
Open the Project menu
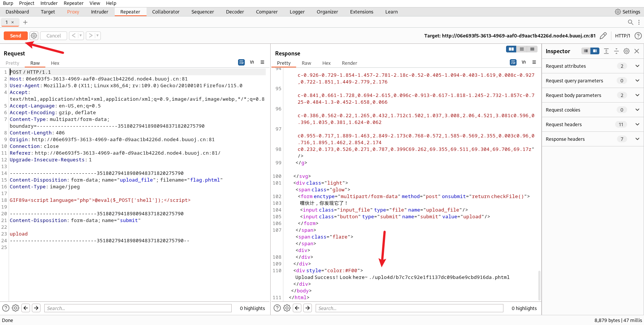(x=27, y=3)
